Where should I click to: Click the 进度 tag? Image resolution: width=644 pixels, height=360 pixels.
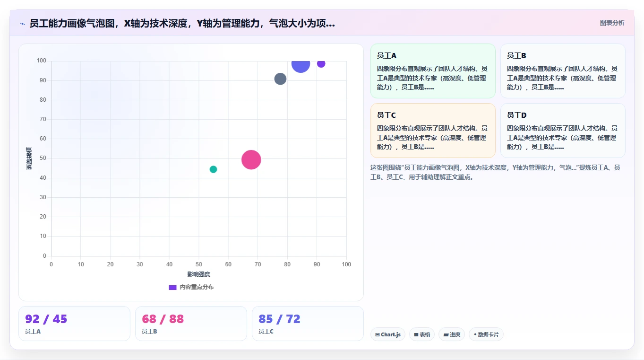coord(452,334)
